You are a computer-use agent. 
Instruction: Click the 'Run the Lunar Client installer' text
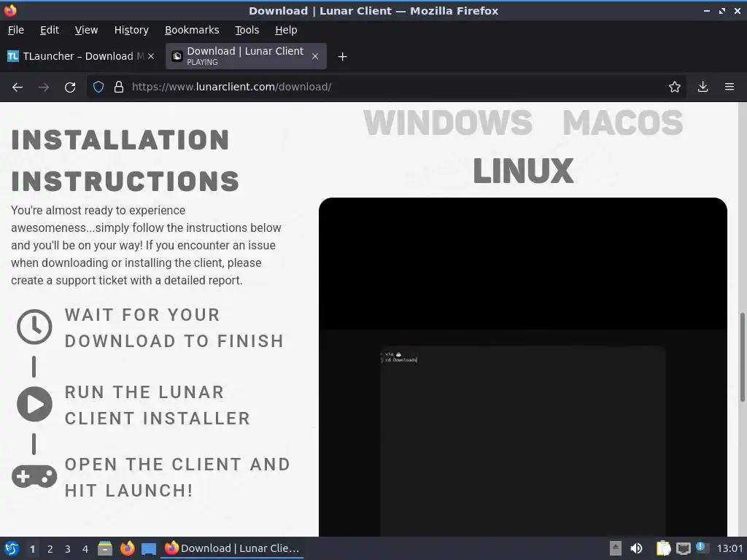(x=158, y=405)
